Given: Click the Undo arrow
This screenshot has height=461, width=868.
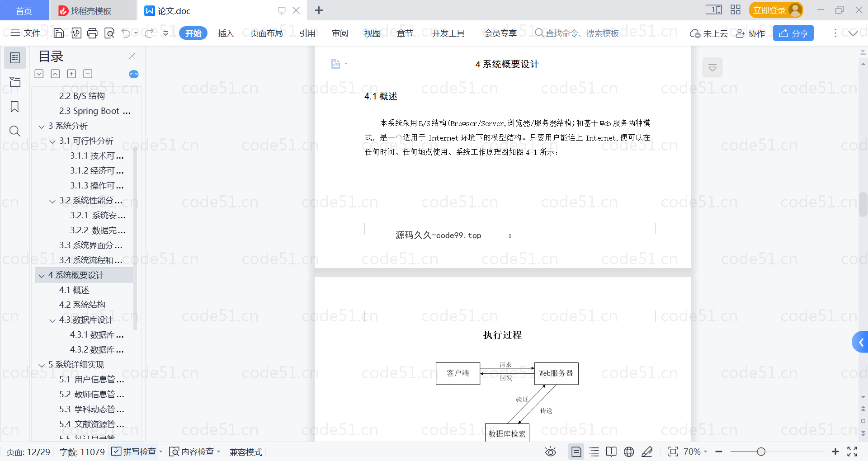Looking at the screenshot, I should click(x=126, y=33).
